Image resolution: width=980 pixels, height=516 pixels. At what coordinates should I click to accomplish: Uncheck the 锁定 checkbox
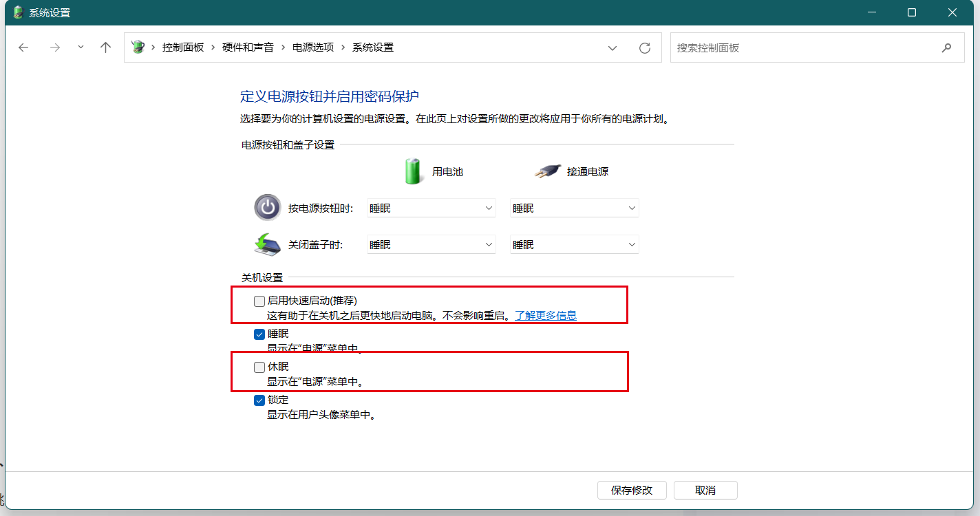(x=259, y=400)
